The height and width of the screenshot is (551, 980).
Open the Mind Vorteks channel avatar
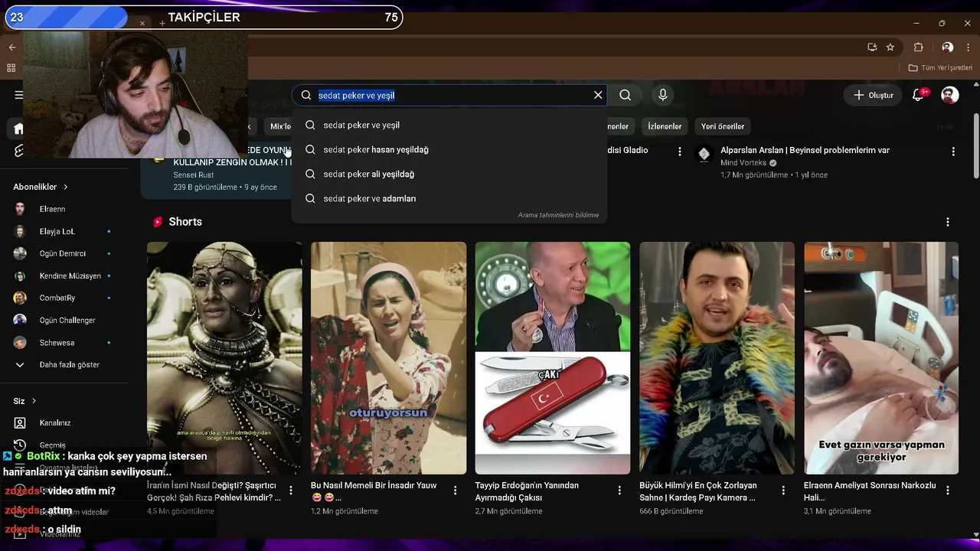tap(704, 155)
